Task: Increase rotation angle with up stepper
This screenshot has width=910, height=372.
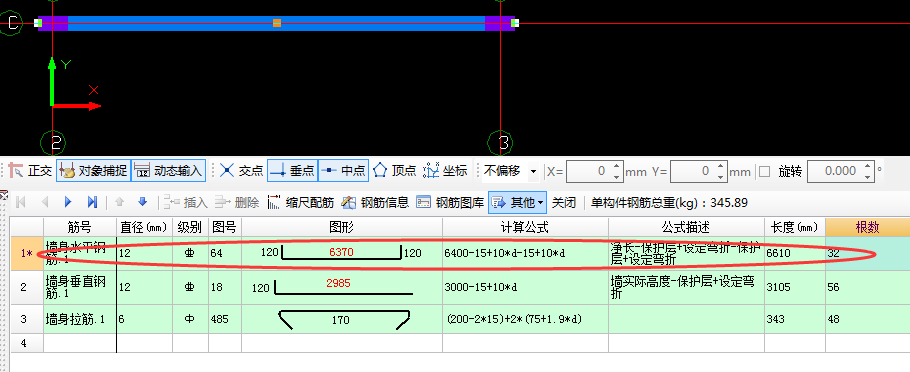Action: pos(868,167)
